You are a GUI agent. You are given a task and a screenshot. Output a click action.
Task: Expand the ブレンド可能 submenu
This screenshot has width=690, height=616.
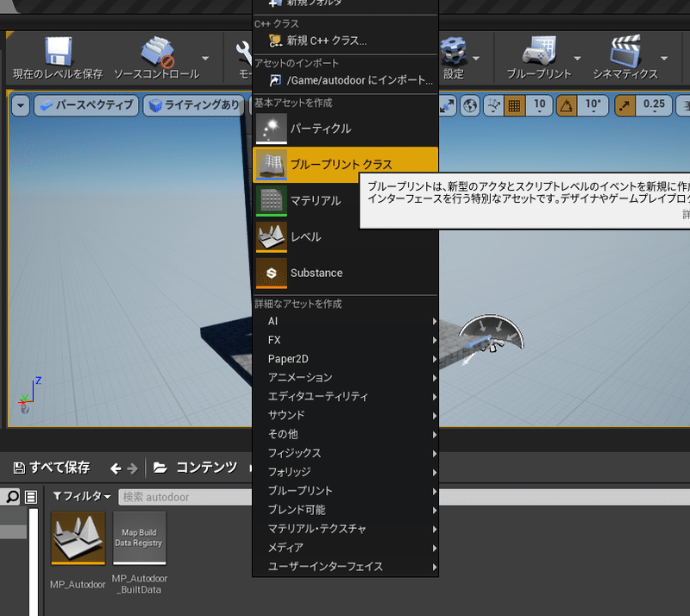tap(346, 510)
